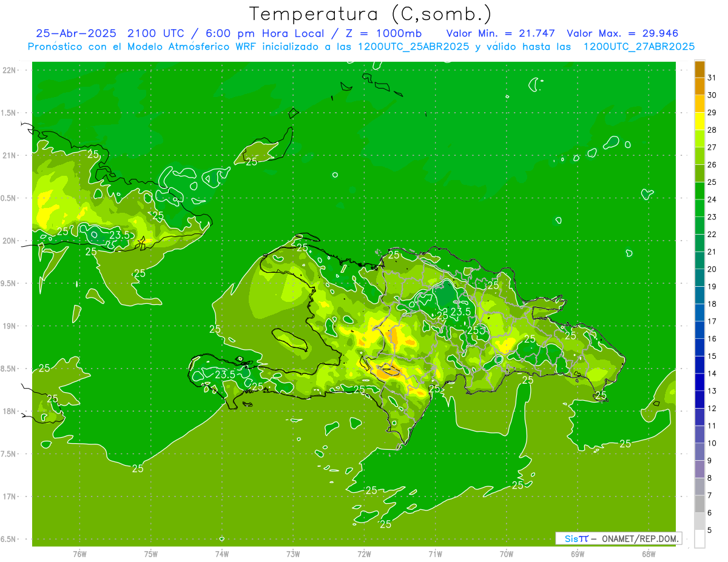Image resolution: width=728 pixels, height=562 pixels.
Task: Pick the lime legend swatch between 27 and 28
Action: 699,139
